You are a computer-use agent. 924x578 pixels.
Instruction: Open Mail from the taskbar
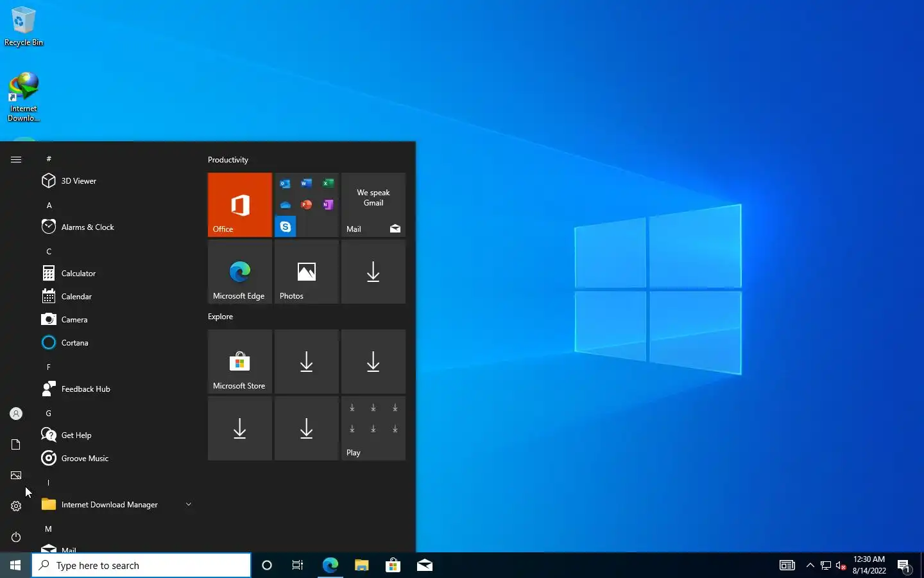coord(424,565)
